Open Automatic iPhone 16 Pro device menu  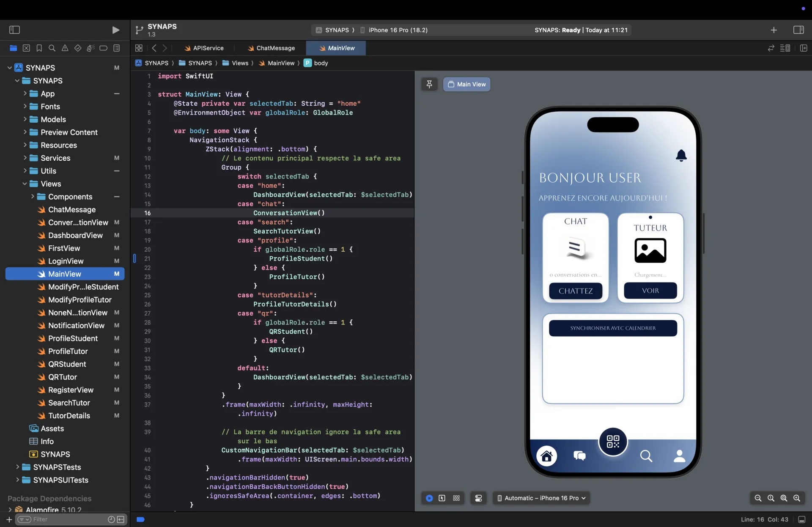click(x=541, y=498)
